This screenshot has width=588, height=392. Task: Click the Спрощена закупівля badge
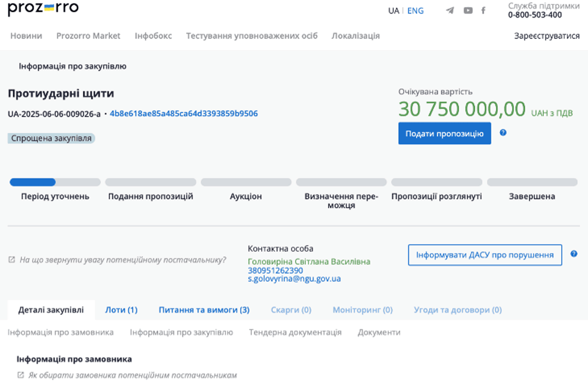click(51, 138)
